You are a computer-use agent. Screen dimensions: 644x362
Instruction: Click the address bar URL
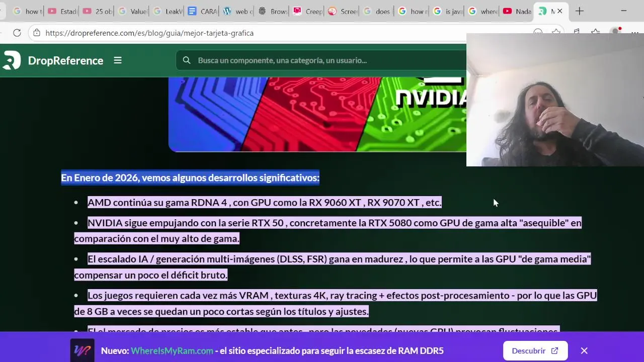pyautogui.click(x=149, y=33)
